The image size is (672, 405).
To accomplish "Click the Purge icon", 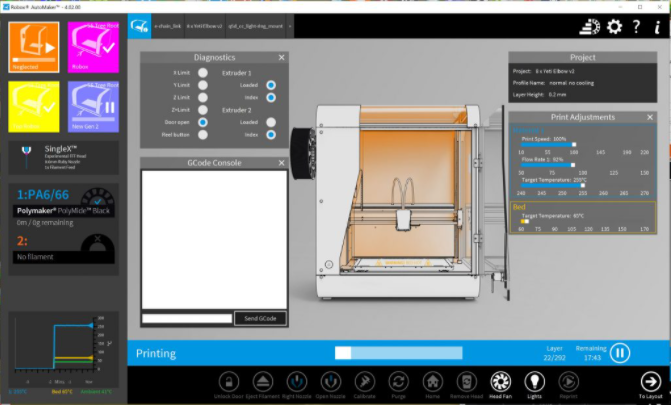I will click(x=399, y=381).
